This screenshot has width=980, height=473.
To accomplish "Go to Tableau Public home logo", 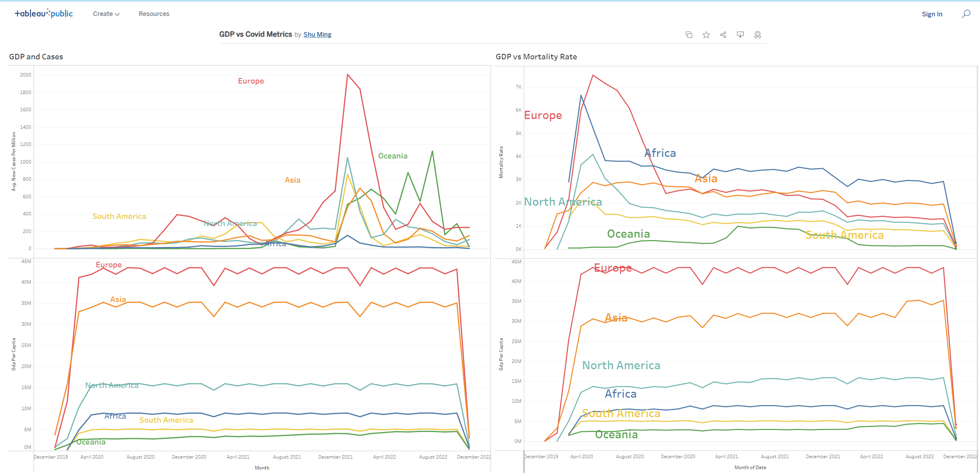I will click(44, 14).
